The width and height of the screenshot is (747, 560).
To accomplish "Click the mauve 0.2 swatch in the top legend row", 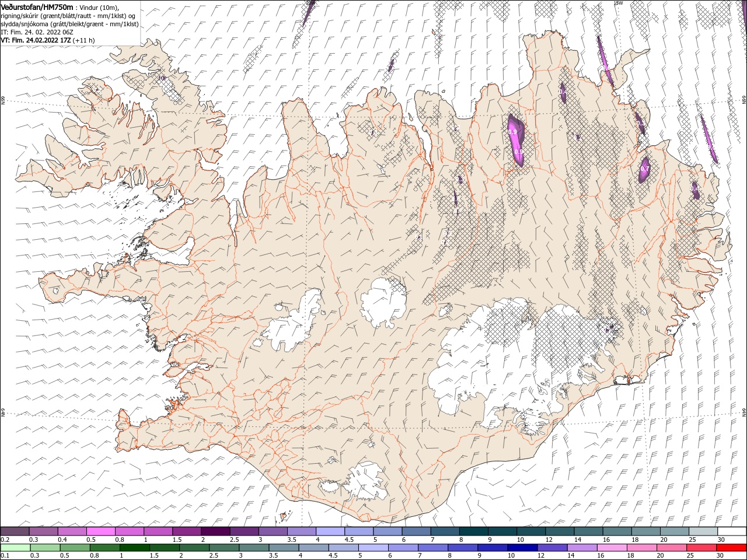I will click(15, 531).
